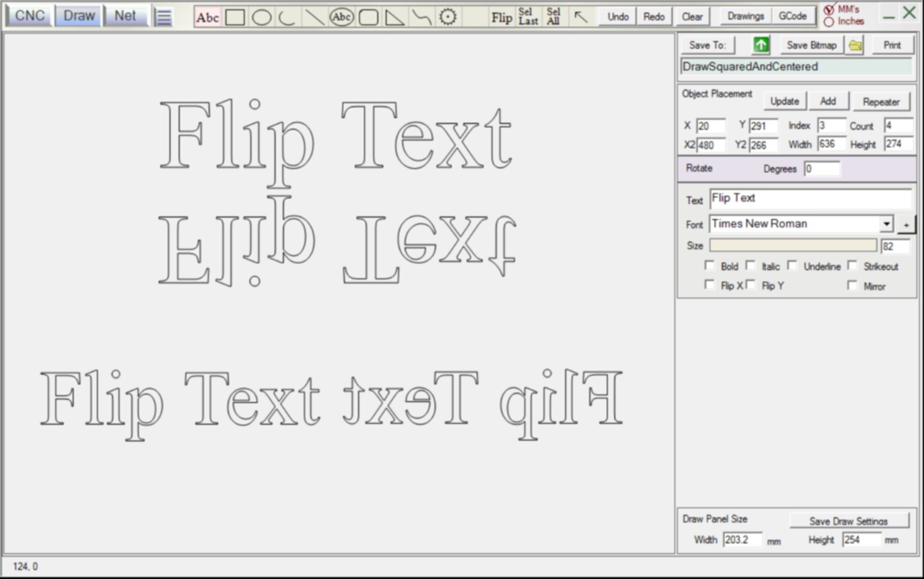Click the Print button

[x=892, y=45]
